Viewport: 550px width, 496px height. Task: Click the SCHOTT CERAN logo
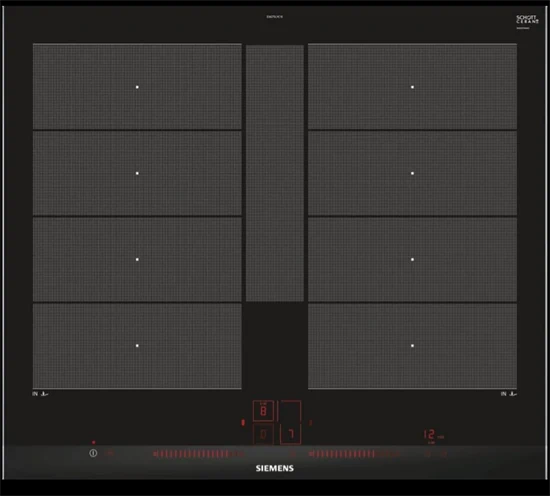pos(527,20)
